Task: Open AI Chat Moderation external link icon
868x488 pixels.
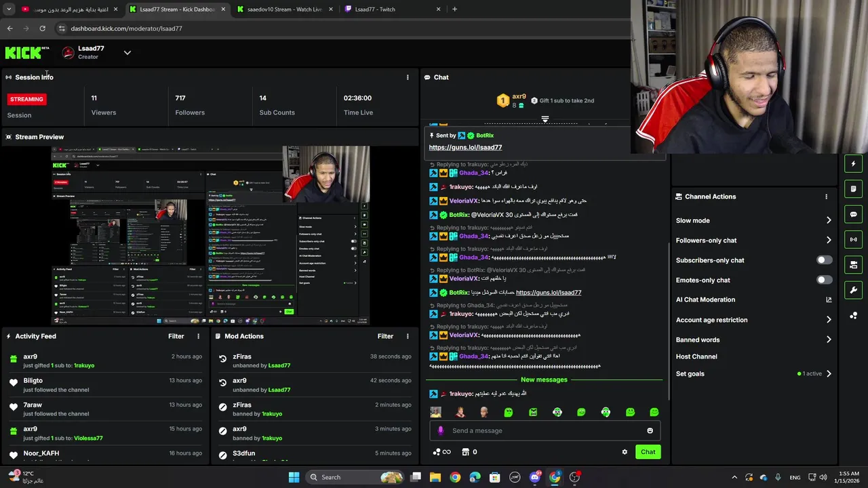Action: tap(829, 300)
